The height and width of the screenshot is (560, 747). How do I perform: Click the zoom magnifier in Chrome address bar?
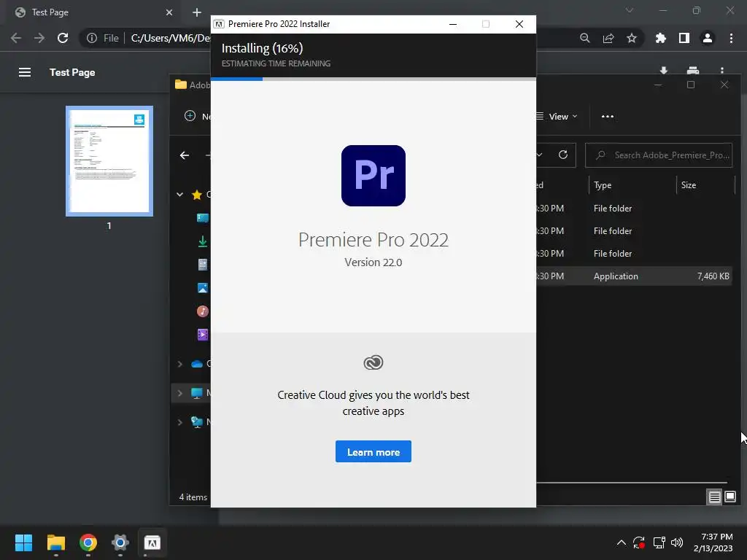click(x=584, y=38)
